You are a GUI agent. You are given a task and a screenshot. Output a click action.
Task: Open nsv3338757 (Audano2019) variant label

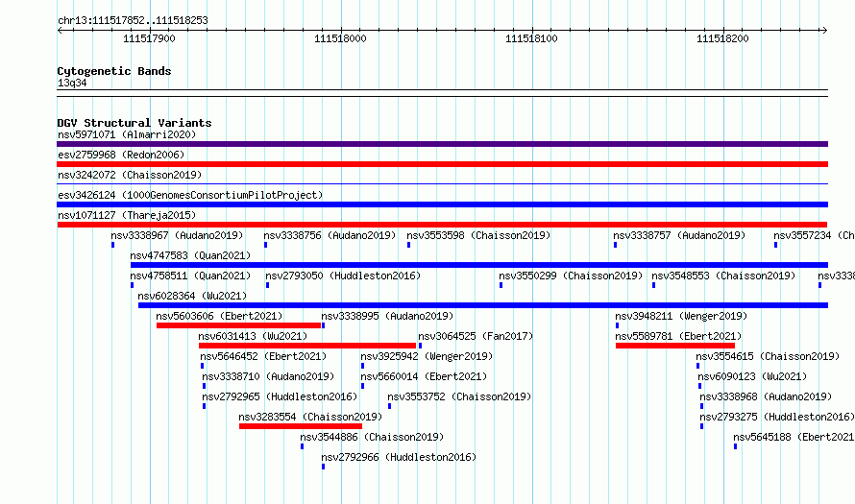coord(679,235)
